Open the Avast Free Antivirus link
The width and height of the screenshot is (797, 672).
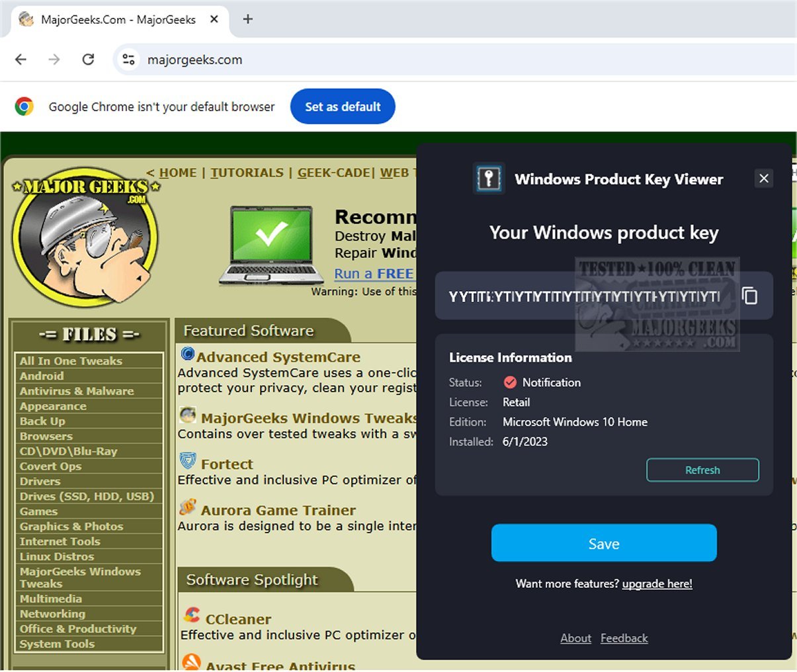pos(280,665)
